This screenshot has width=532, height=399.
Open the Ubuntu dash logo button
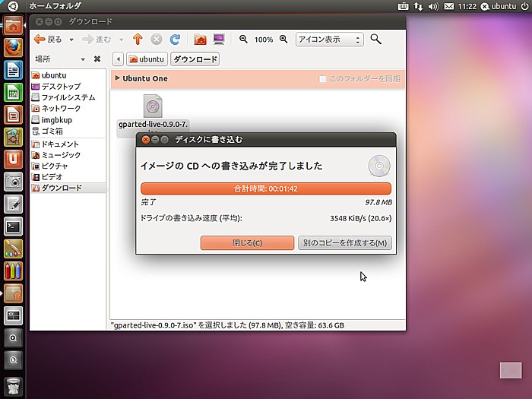tap(13, 6)
